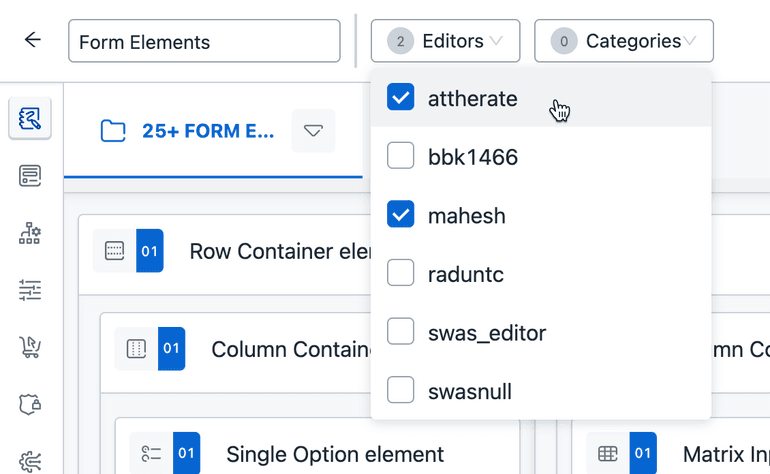The width and height of the screenshot is (770, 474).
Task: Click the 01 badge of Matrix Input
Action: pos(643,453)
